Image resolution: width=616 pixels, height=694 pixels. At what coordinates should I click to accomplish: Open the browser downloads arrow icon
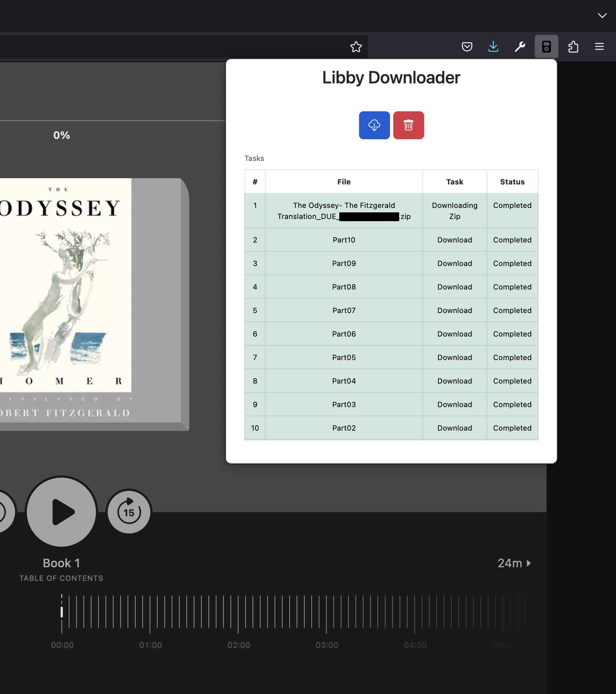pyautogui.click(x=493, y=47)
